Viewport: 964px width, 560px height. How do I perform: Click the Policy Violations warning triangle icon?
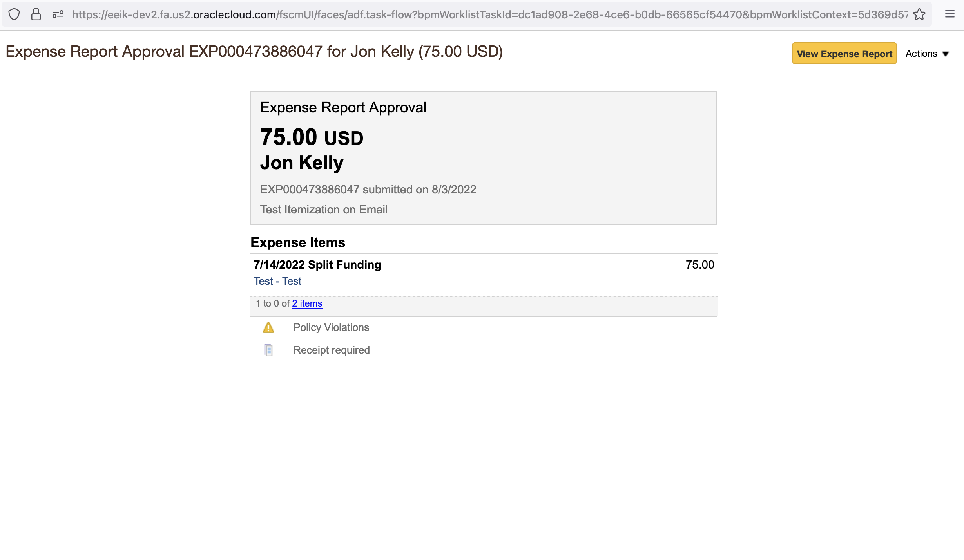(269, 328)
